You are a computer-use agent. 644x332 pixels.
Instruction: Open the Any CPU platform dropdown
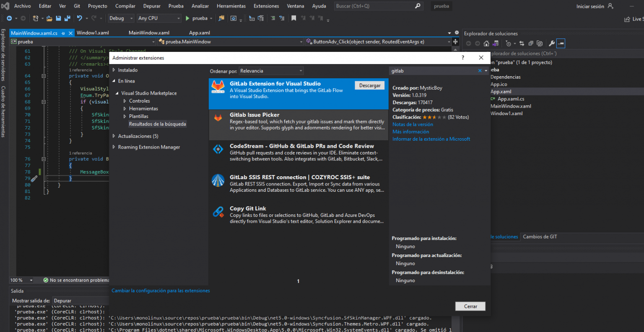(x=158, y=18)
